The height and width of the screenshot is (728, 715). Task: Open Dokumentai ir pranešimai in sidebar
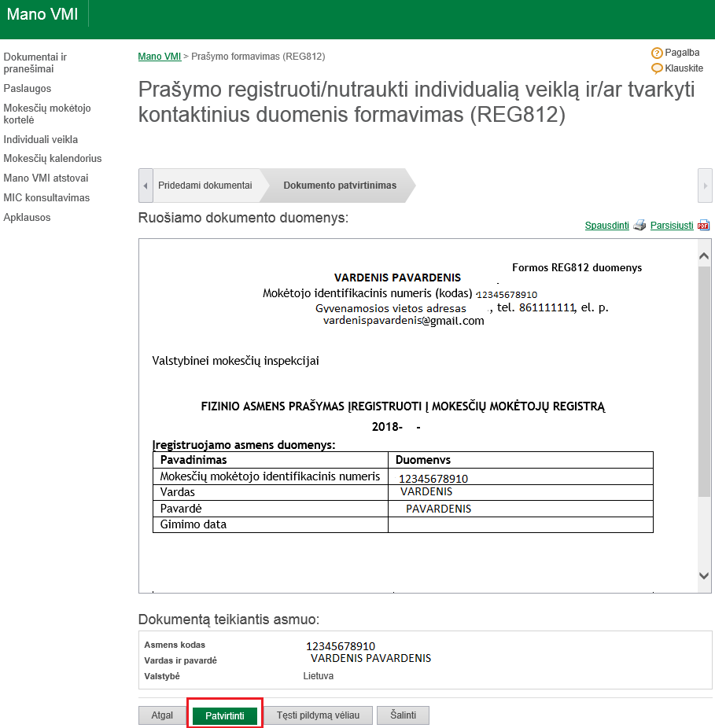tap(35, 63)
